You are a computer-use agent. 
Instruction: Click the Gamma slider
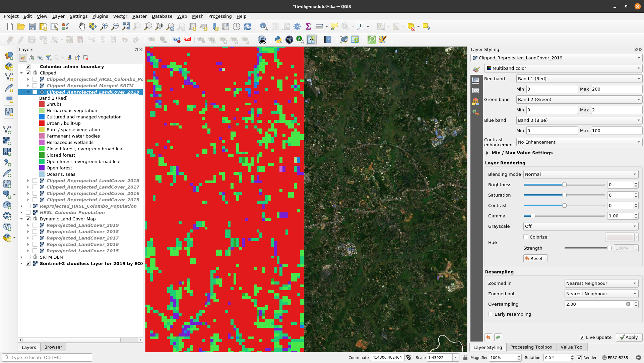[x=564, y=216]
